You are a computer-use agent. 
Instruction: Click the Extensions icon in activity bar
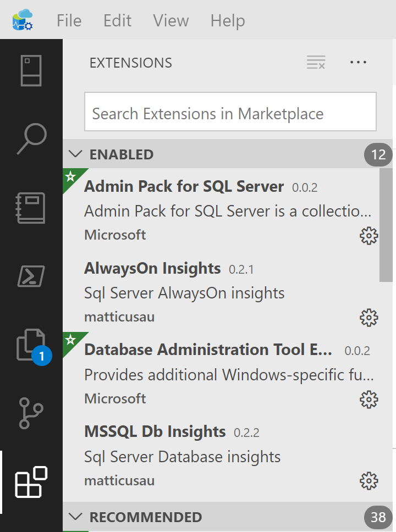pyautogui.click(x=31, y=482)
